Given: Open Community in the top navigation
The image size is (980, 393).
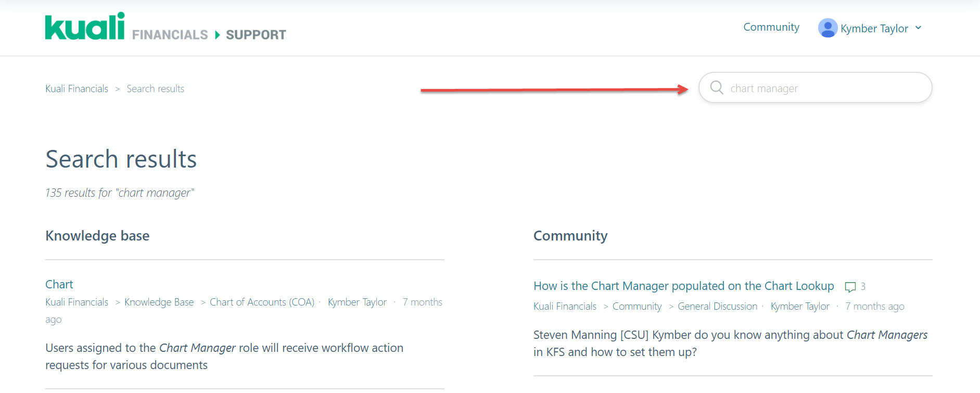Looking at the screenshot, I should point(771,27).
